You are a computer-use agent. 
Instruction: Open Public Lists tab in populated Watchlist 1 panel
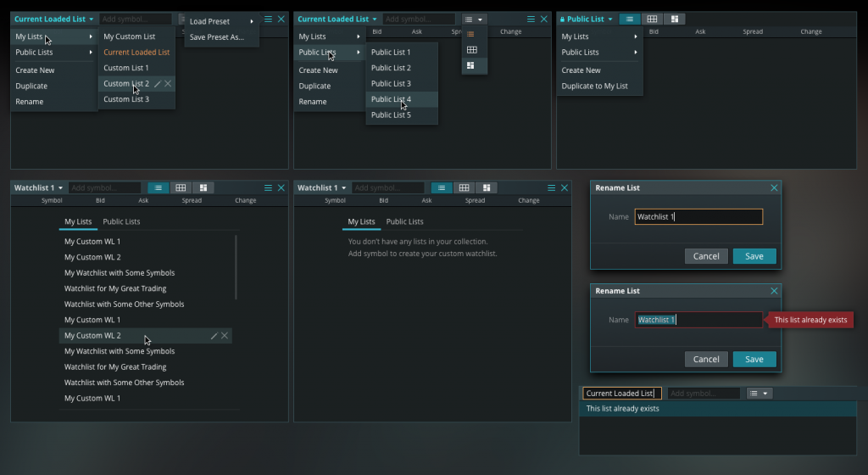[121, 221]
